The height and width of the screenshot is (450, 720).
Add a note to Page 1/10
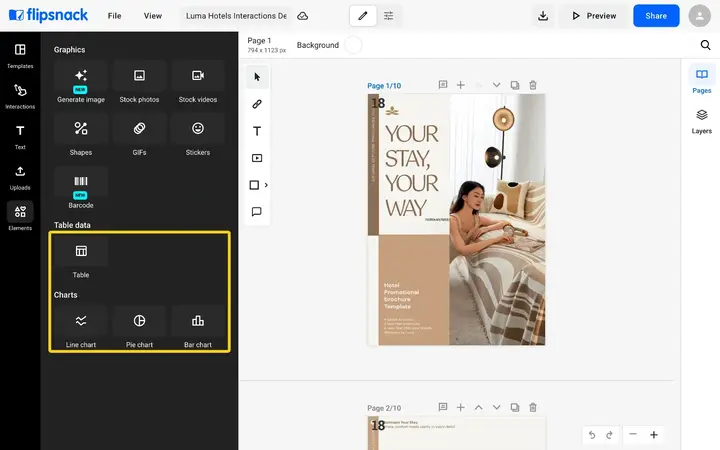[x=443, y=85]
